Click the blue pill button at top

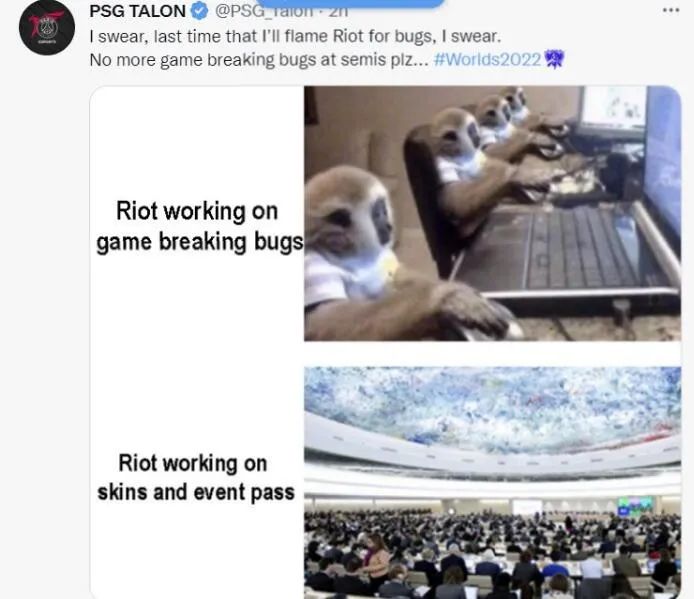tap(351, 4)
